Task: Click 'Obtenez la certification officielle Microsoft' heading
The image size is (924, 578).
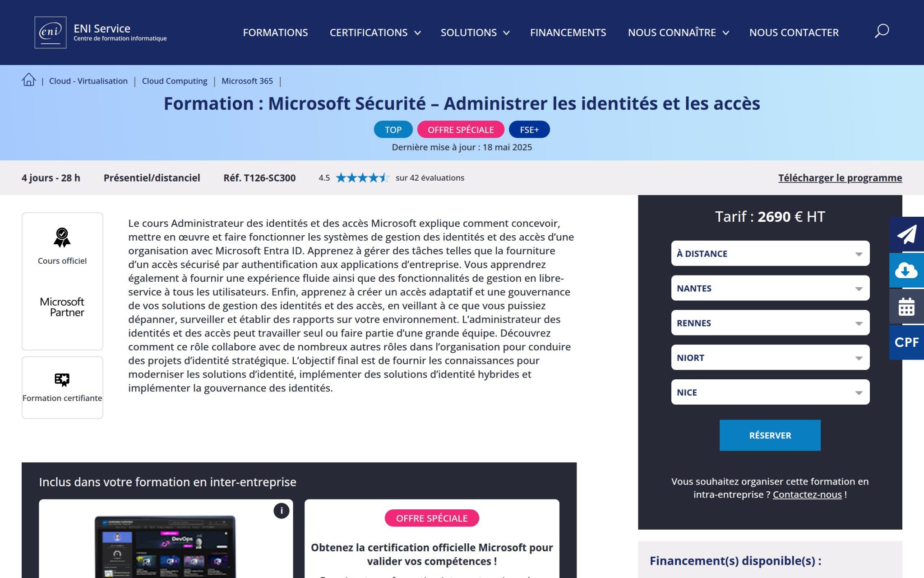Action: (432, 554)
